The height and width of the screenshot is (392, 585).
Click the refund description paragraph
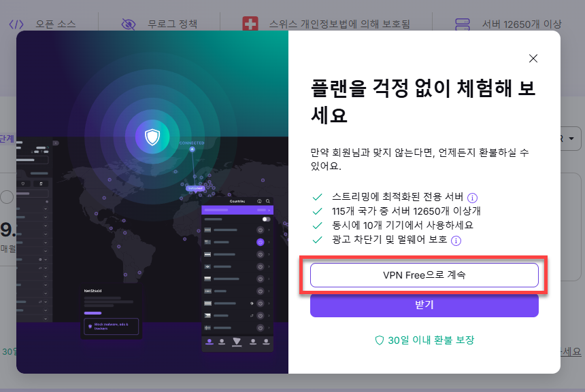tap(419, 159)
